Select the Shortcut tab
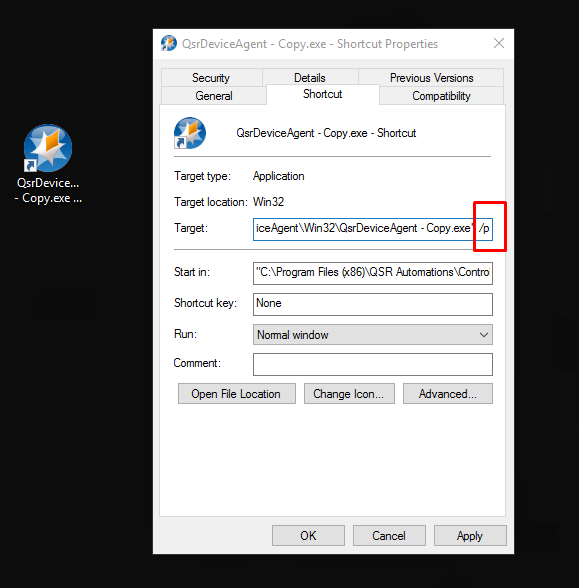Viewport: 579px width, 588px height. pyautogui.click(x=323, y=94)
